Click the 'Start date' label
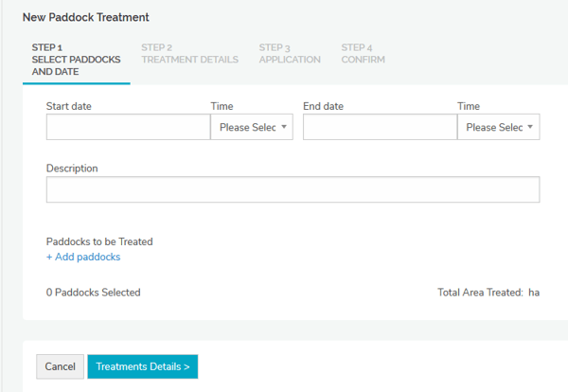Image resolution: width=568 pixels, height=392 pixels. coord(68,106)
